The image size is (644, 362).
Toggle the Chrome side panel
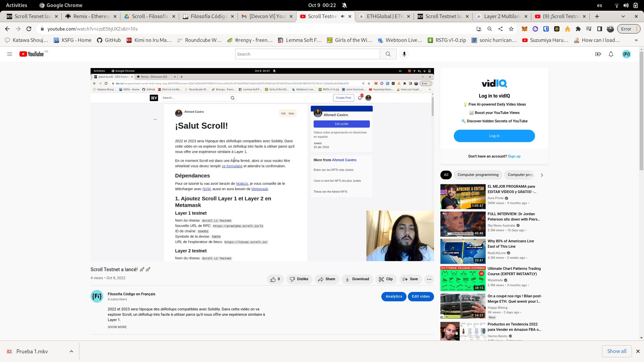click(599, 29)
